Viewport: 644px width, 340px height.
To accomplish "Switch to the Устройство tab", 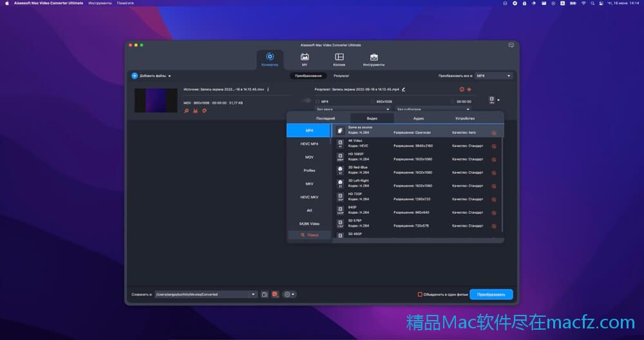I will point(465,118).
